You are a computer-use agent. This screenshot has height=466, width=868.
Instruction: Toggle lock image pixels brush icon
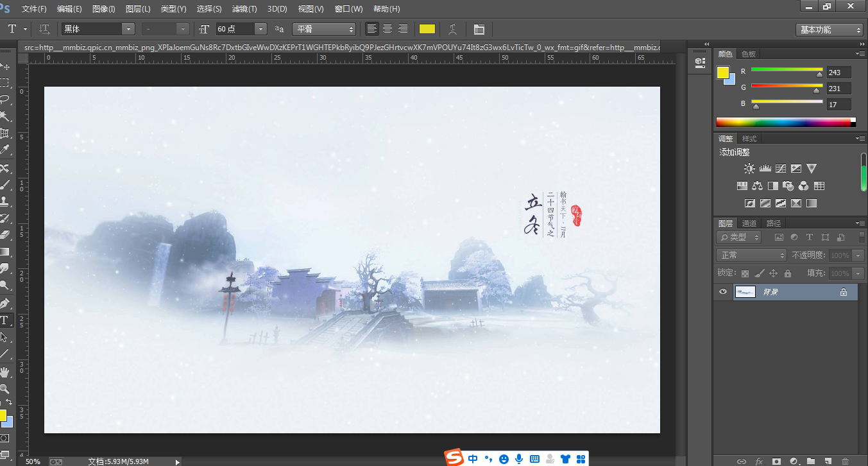[760, 273]
